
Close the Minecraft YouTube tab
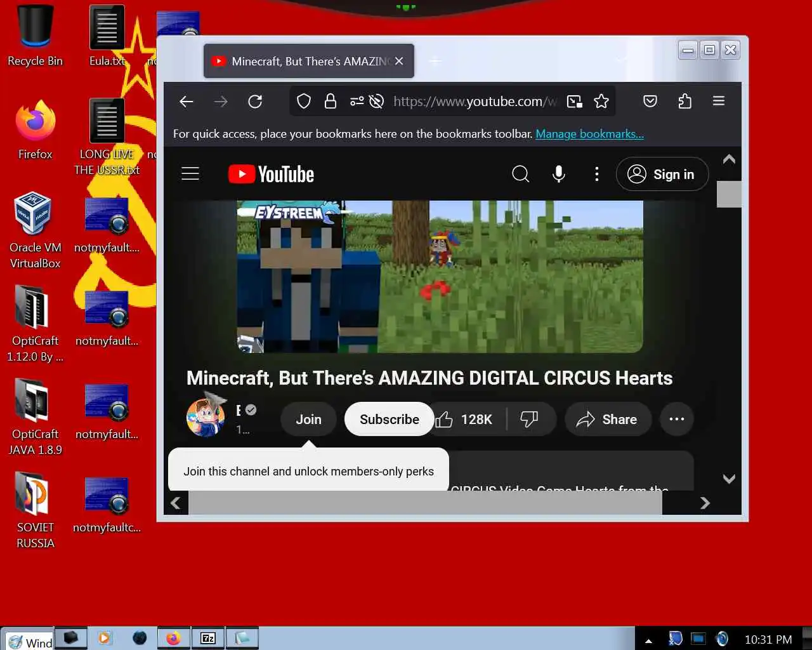click(x=399, y=61)
